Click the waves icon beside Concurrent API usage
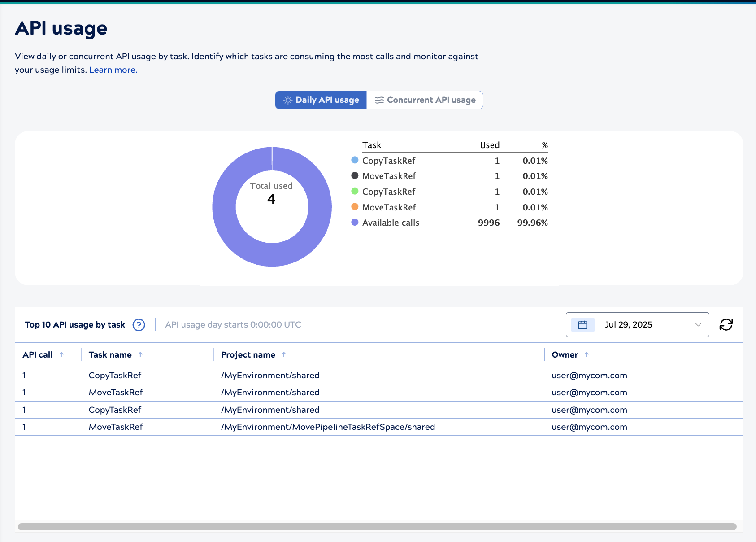756x542 pixels. pos(379,100)
